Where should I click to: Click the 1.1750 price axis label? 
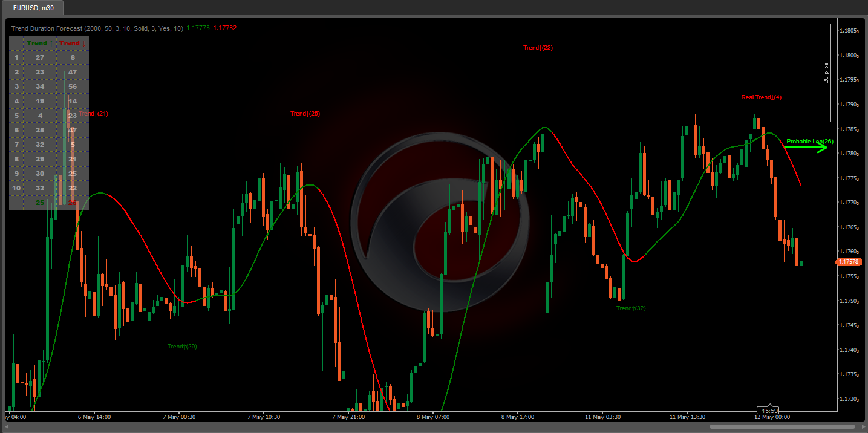click(x=849, y=301)
